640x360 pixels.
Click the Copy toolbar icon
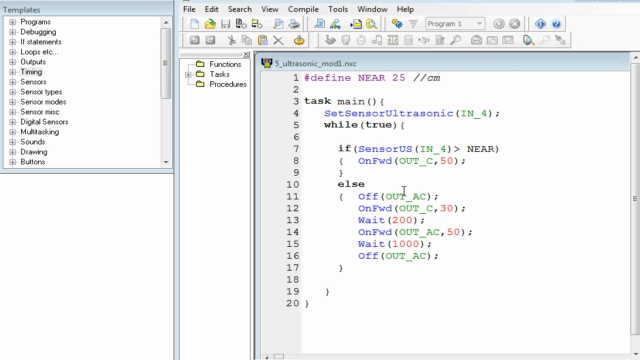coord(247,40)
